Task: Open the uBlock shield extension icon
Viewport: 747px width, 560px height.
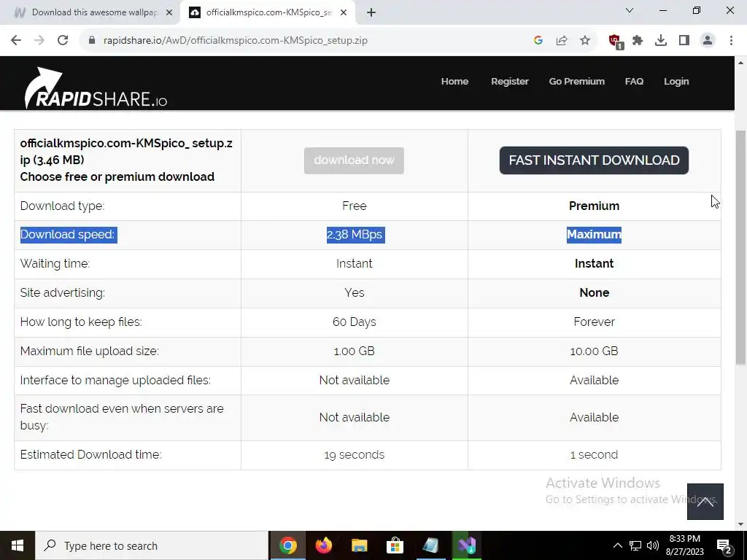Action: (615, 41)
